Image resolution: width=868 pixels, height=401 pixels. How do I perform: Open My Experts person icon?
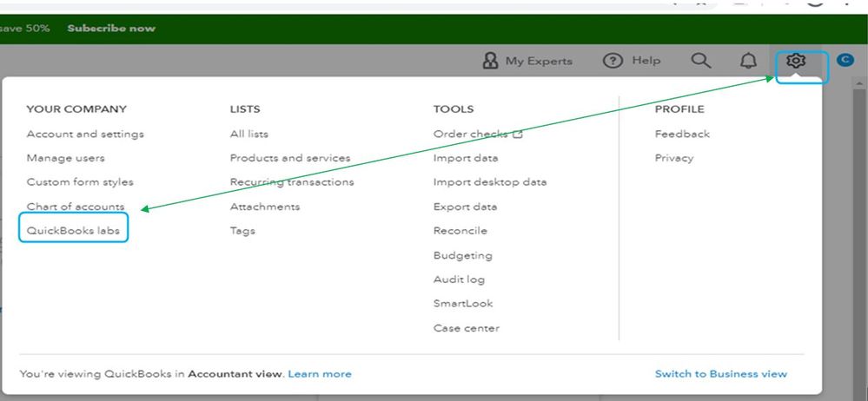point(490,61)
